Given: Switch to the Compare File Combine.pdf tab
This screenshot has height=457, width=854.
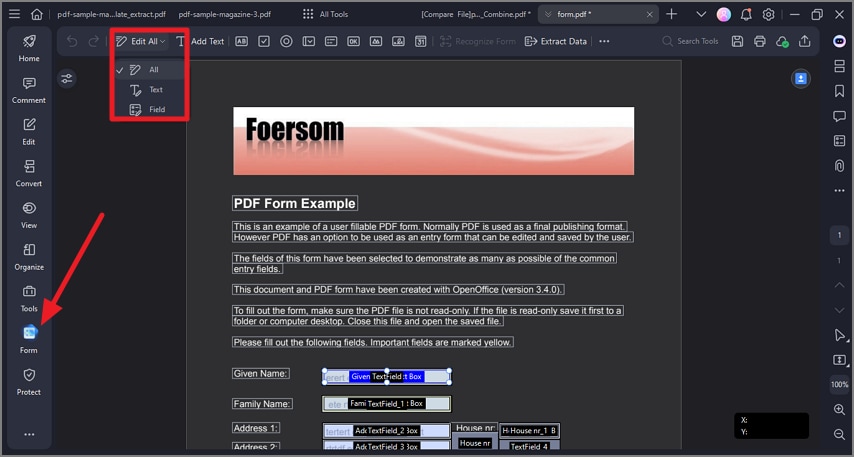Looking at the screenshot, I should pyautogui.click(x=475, y=14).
